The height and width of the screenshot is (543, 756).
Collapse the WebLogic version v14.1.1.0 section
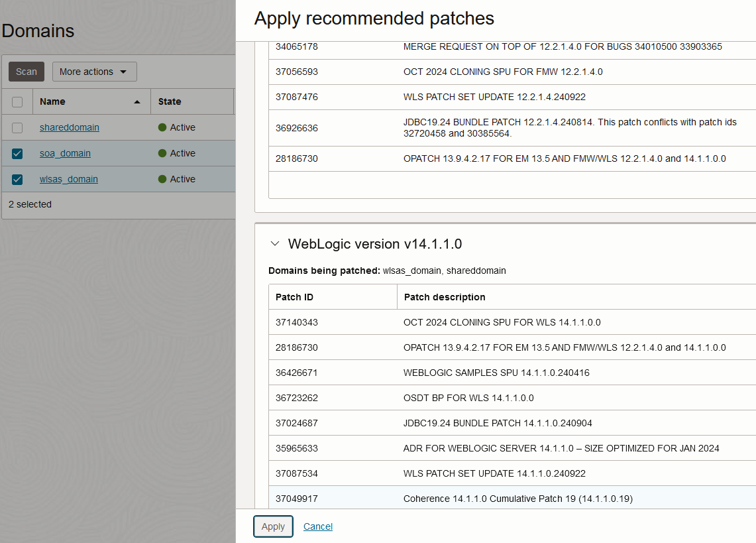tap(275, 244)
